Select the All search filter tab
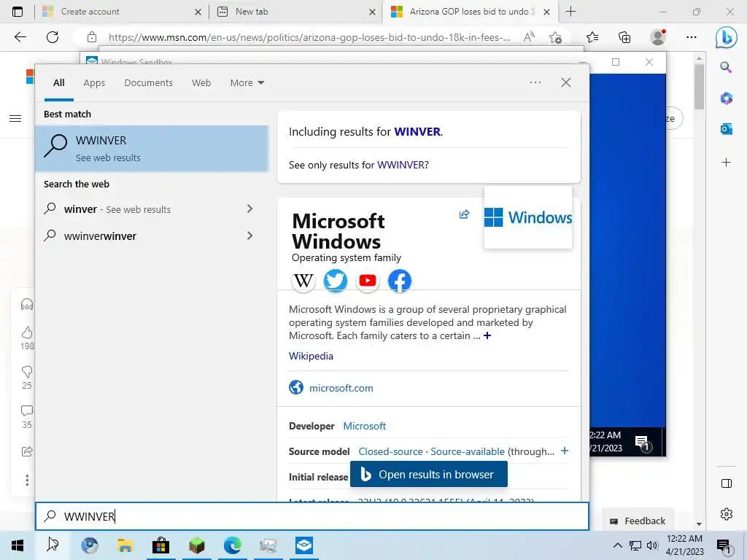Screen dimensions: 747x560 coord(59,83)
